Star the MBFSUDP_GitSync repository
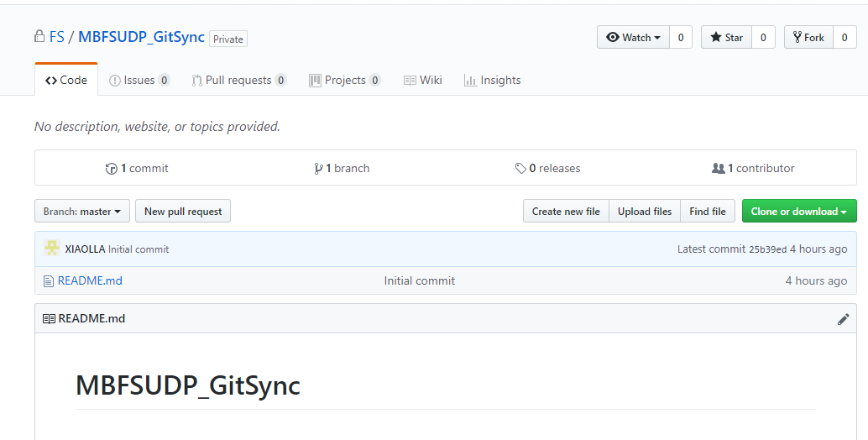 pos(726,38)
